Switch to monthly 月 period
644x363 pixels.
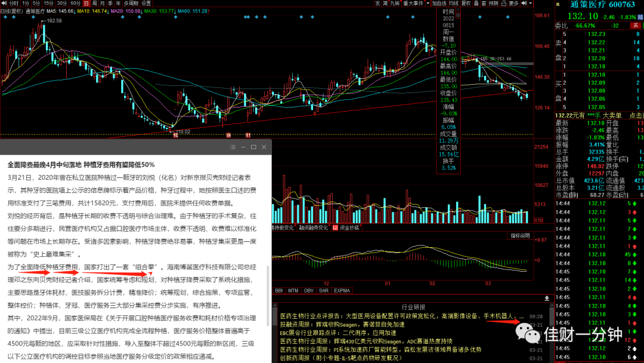(x=103, y=3)
